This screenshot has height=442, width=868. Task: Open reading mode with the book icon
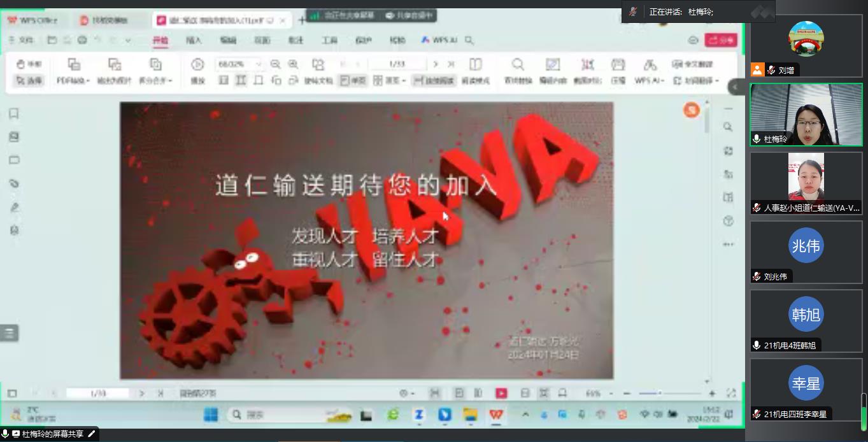(475, 71)
